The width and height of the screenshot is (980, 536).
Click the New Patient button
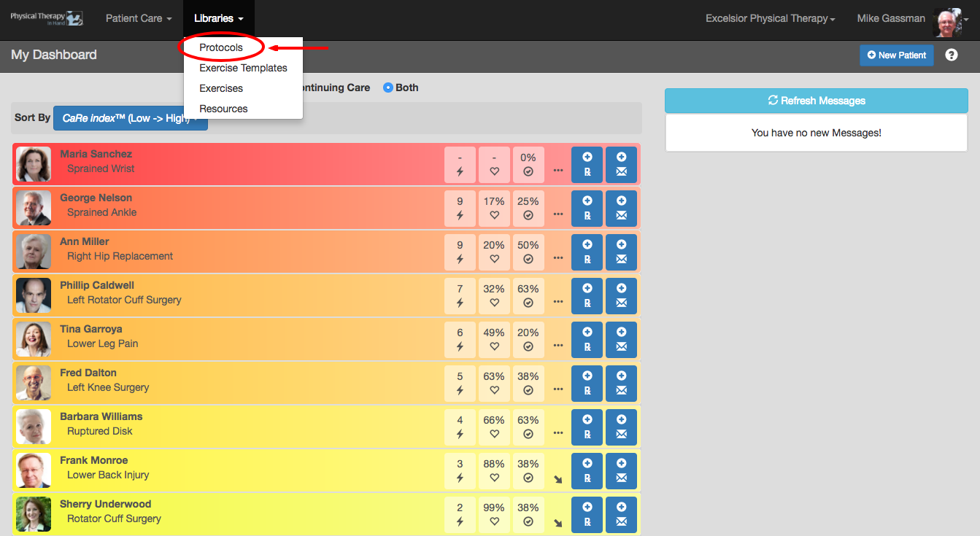[896, 55]
